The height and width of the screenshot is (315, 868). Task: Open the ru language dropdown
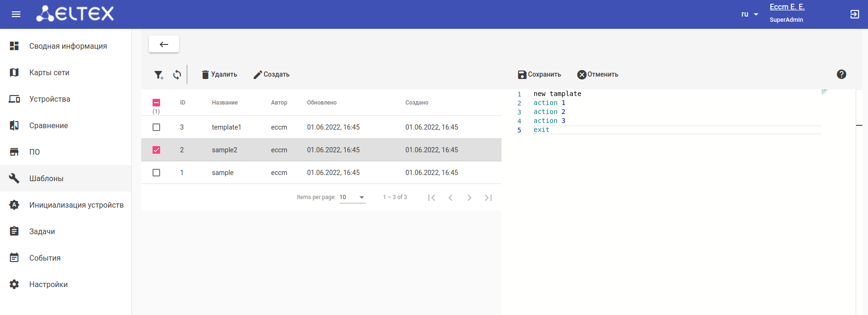click(749, 14)
